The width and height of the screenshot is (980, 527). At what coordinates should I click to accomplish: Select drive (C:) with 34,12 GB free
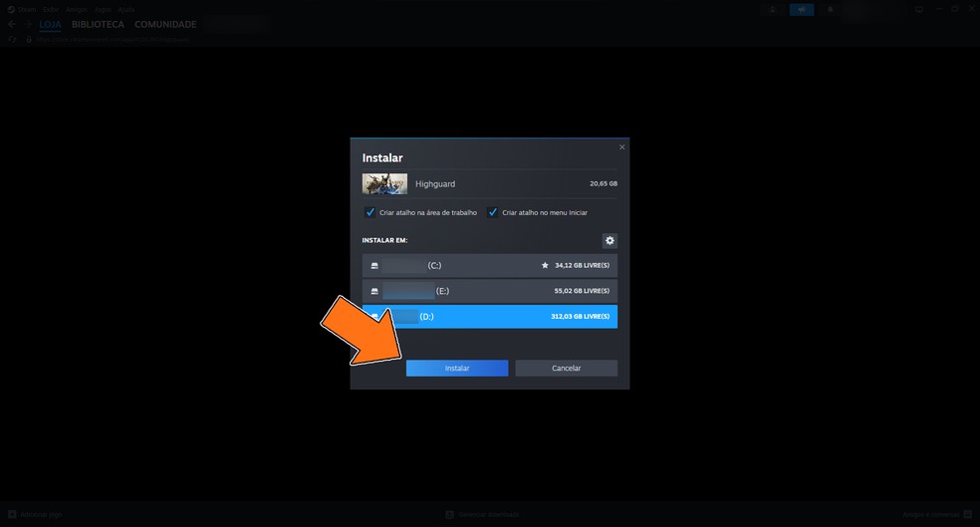click(x=490, y=266)
